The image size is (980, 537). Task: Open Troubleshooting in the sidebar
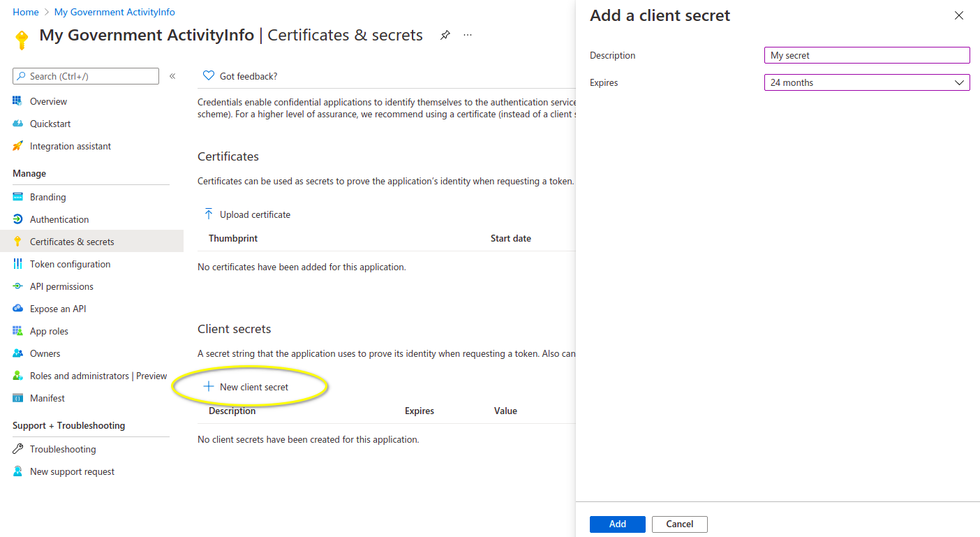point(63,449)
